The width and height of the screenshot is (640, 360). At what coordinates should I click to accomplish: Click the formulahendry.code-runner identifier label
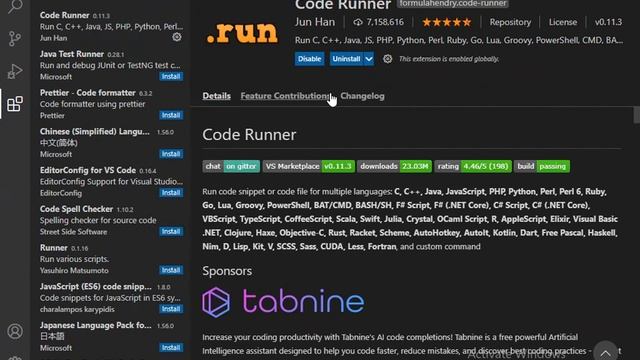pos(453,4)
